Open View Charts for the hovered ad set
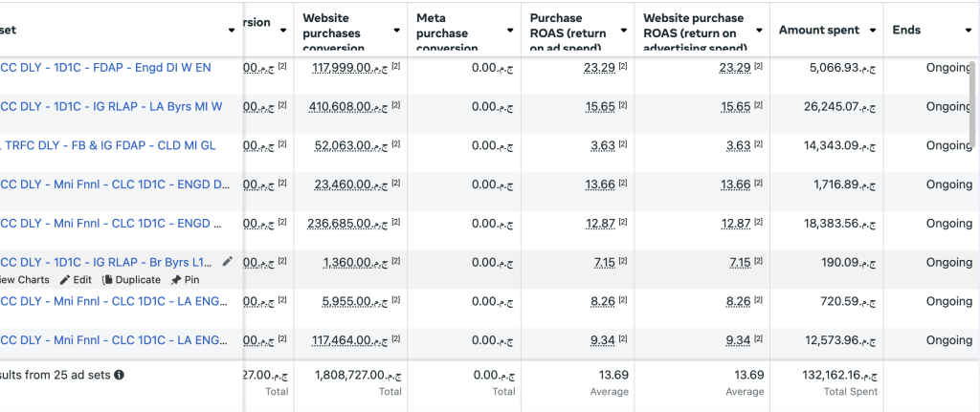 click(23, 280)
